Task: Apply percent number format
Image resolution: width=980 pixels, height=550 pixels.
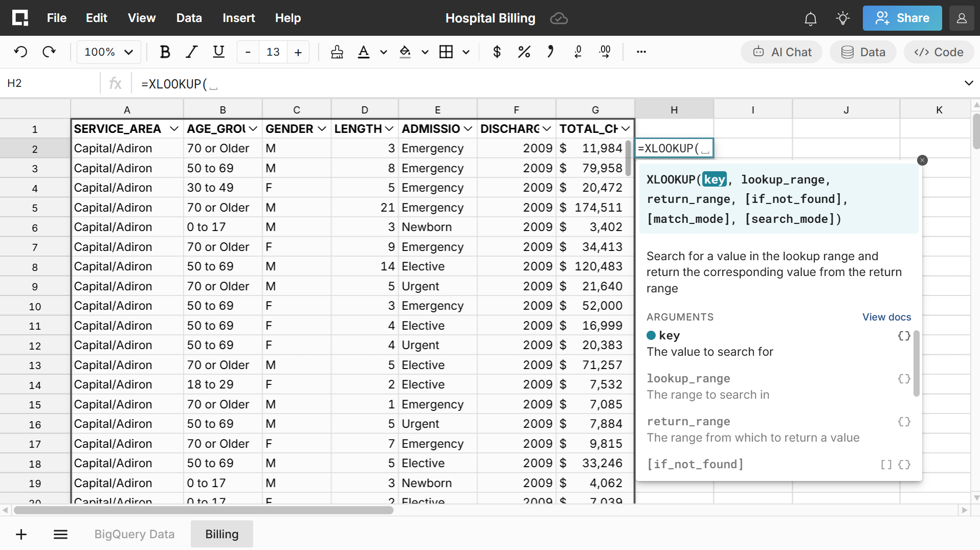Action: pyautogui.click(x=524, y=52)
